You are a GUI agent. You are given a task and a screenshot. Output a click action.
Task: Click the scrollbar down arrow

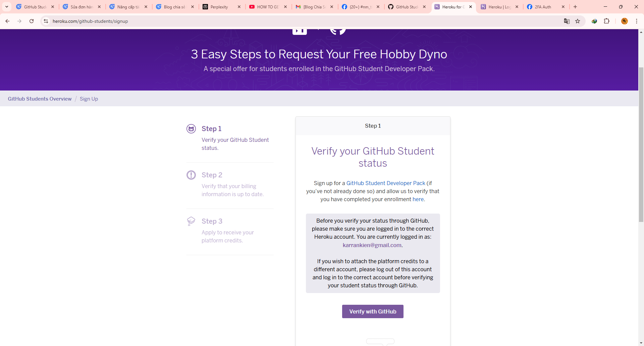(641, 343)
